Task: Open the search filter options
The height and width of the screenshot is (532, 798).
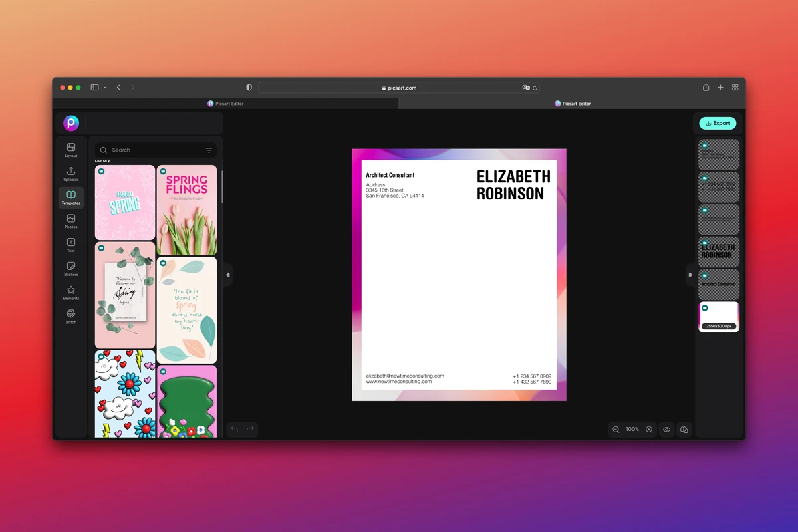Action: (209, 150)
